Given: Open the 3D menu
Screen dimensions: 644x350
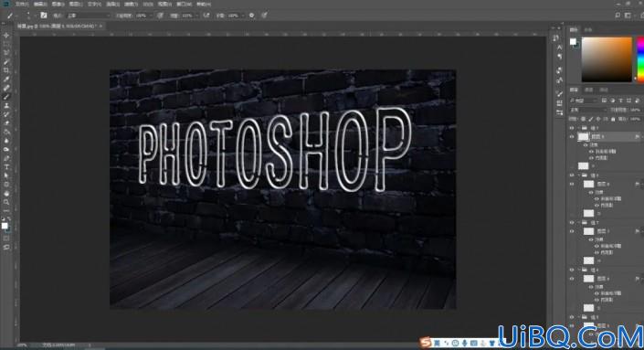Looking at the screenshot, I should [x=148, y=4].
